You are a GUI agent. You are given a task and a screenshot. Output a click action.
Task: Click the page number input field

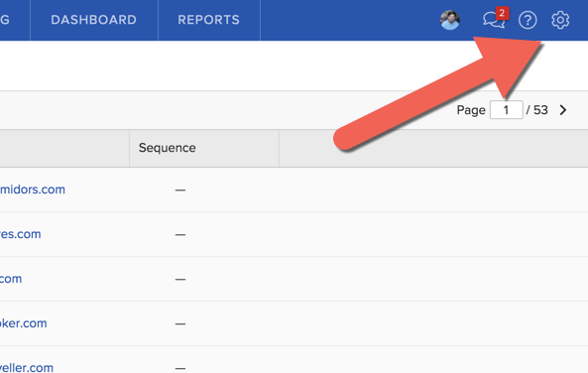coord(507,110)
